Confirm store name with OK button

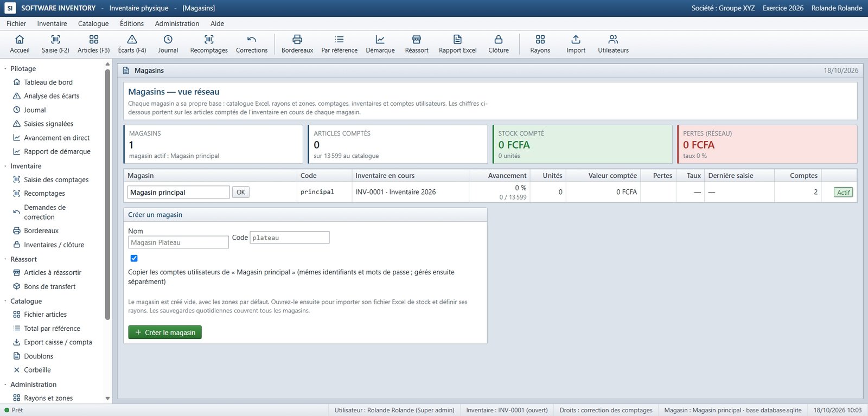pos(241,192)
